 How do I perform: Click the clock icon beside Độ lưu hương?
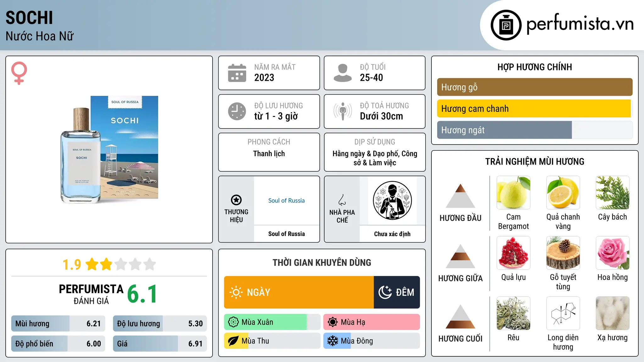237,111
